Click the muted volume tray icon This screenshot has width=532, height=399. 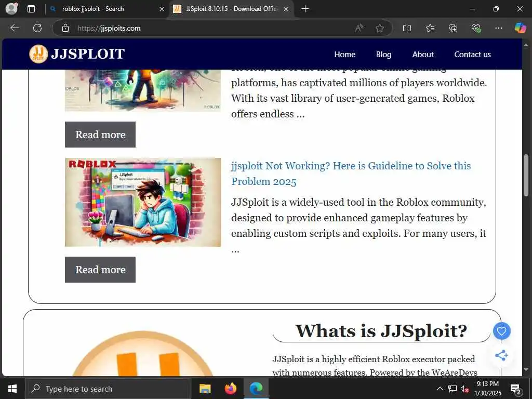pyautogui.click(x=465, y=389)
